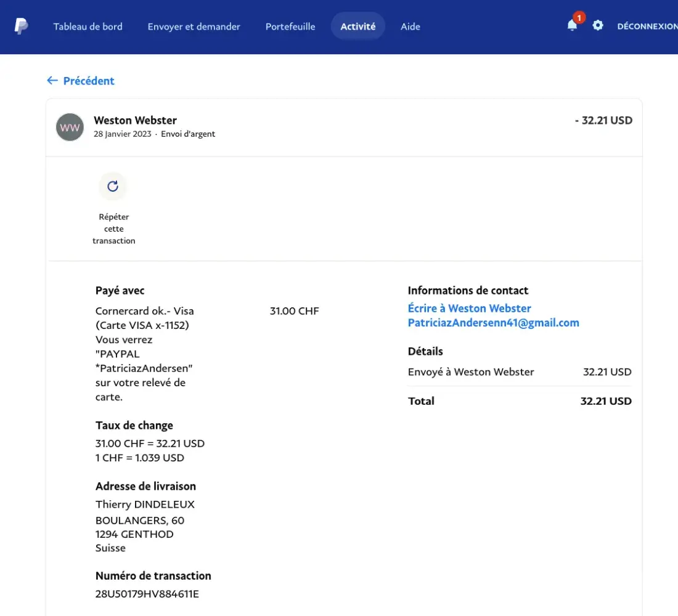Image resolution: width=678 pixels, height=616 pixels.
Task: Select the Activité tab
Action: click(358, 26)
